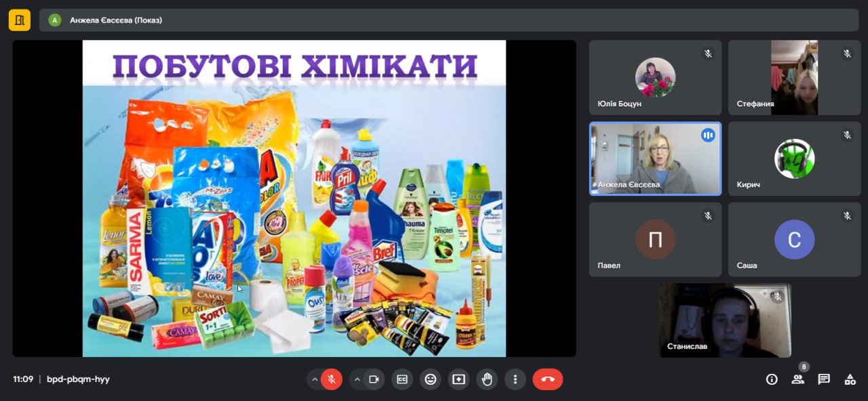Click the Анжела Євсєєва presenter banner

point(115,20)
